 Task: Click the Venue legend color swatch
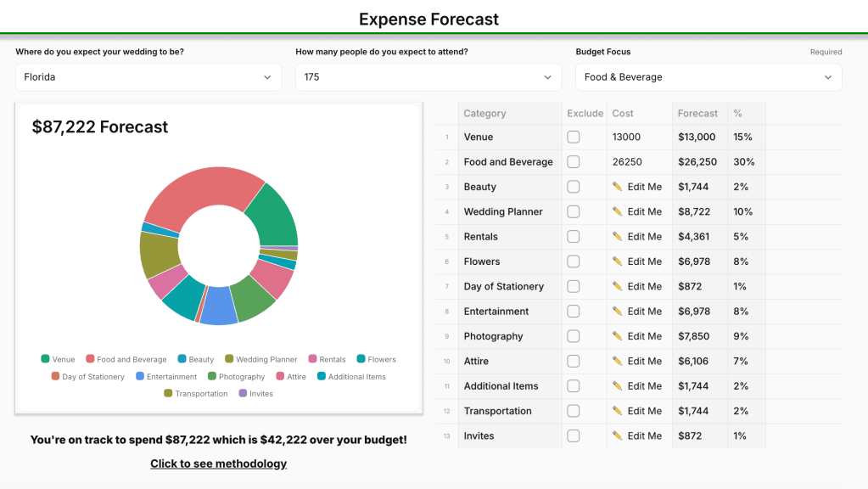pyautogui.click(x=45, y=360)
